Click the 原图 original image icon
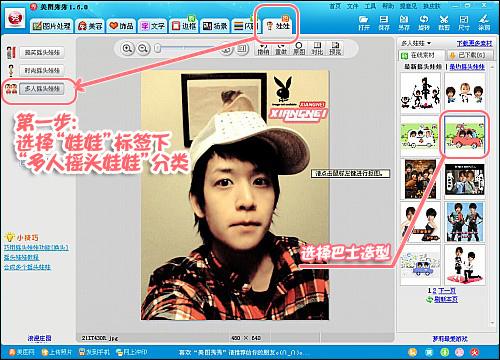The height and width of the screenshot is (360, 500). tap(299, 49)
